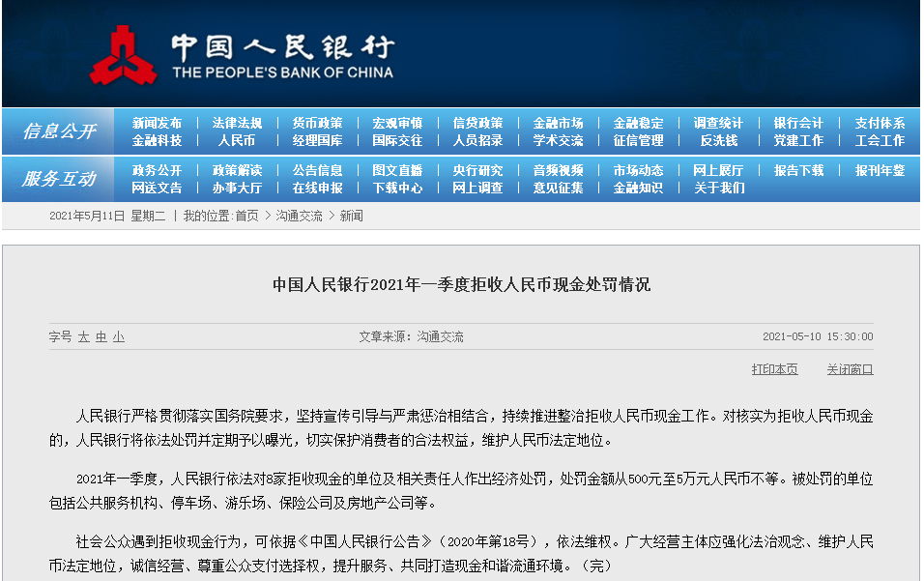
Task: Open 调查统计 link
Action: (718, 123)
